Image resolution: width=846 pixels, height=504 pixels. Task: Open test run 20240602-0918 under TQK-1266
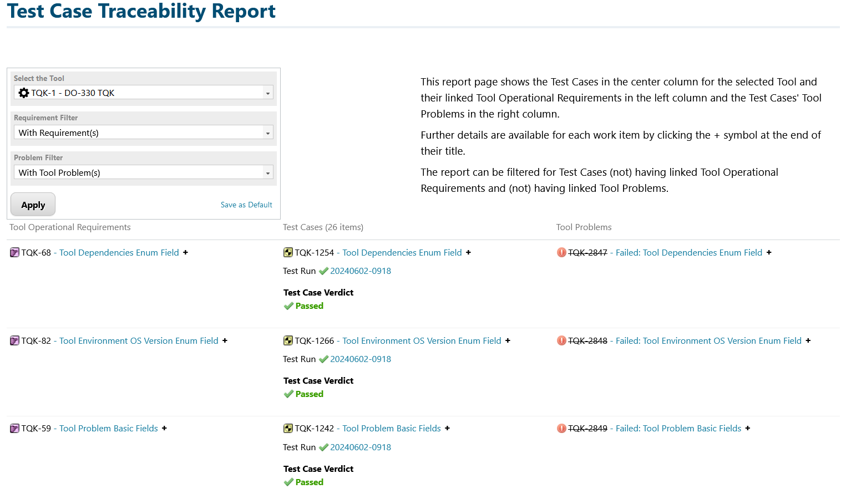[x=361, y=359]
